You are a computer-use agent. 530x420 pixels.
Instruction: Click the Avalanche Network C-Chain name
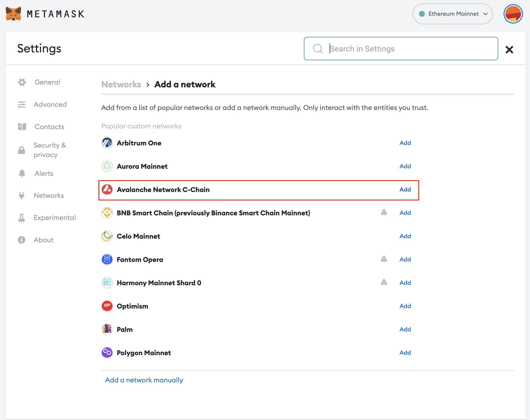pos(163,190)
